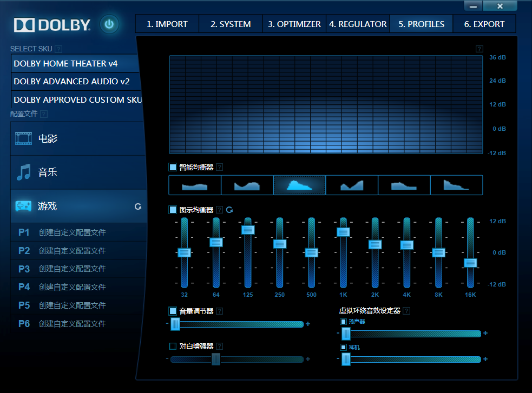Create custom profile P4
Viewport: 532px width, 393px height.
78,287
